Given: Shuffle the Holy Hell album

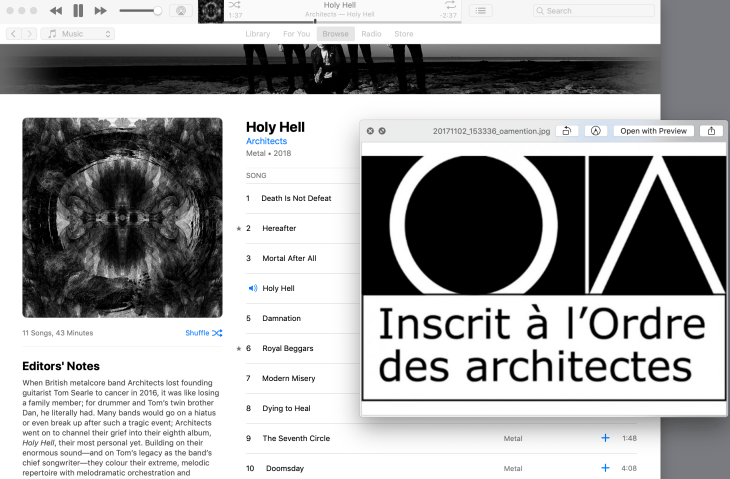Looking at the screenshot, I should point(203,333).
